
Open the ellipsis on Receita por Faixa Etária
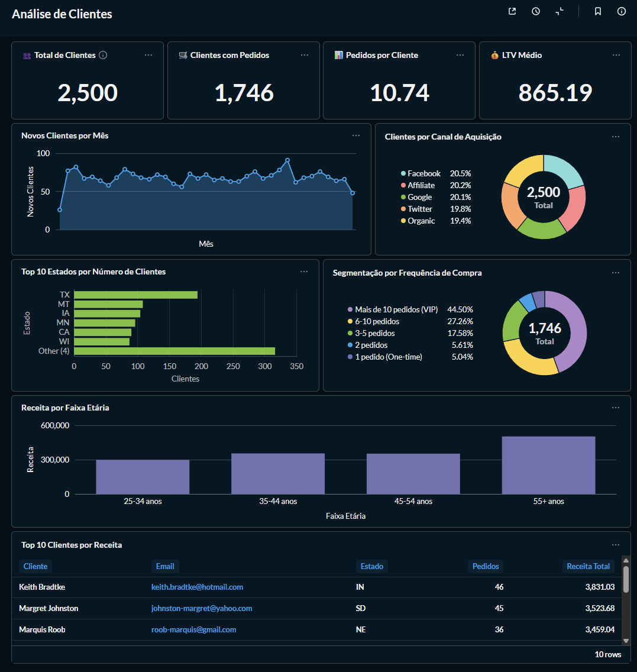point(615,407)
